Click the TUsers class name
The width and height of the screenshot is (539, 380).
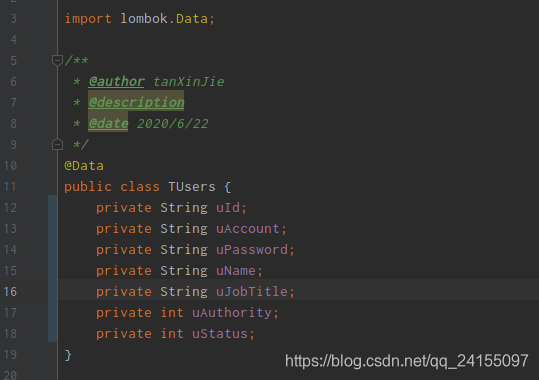point(192,187)
